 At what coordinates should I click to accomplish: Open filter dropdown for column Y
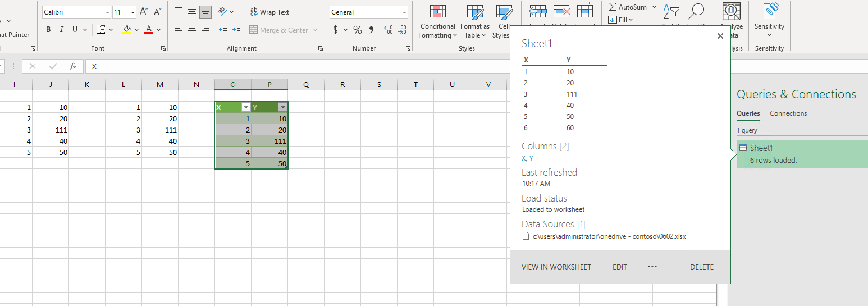click(x=282, y=107)
